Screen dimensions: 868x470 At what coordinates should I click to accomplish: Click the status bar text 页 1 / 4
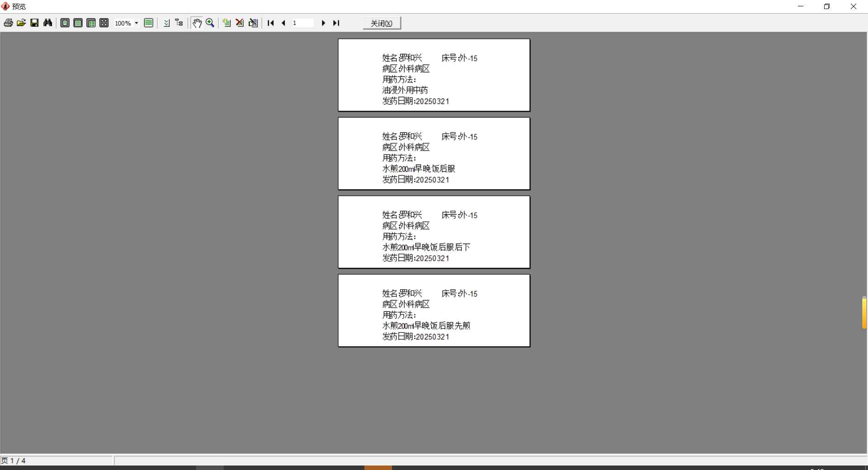tap(14, 461)
